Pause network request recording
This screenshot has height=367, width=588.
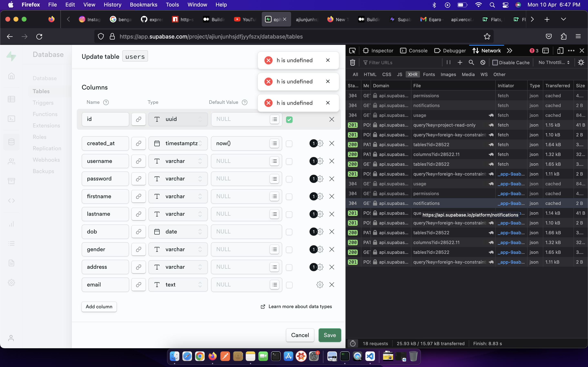pos(448,62)
